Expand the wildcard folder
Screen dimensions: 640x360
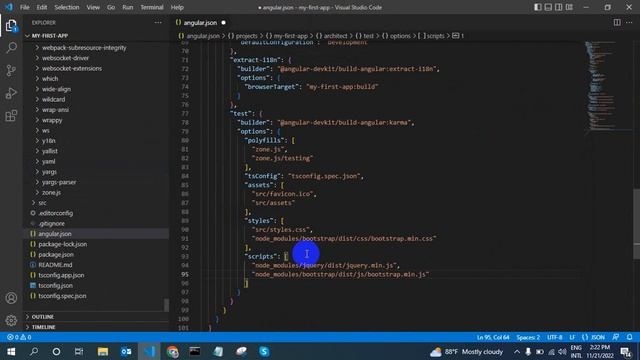[x=53, y=99]
